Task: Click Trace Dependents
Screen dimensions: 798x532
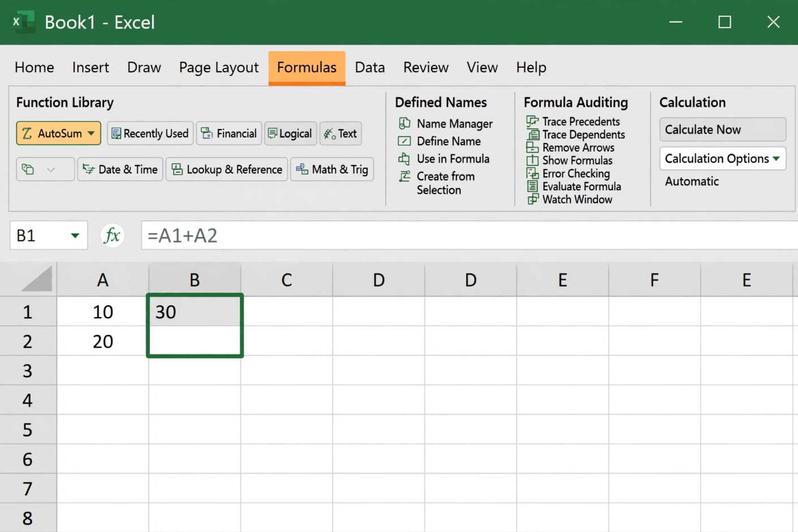Action: click(x=576, y=135)
